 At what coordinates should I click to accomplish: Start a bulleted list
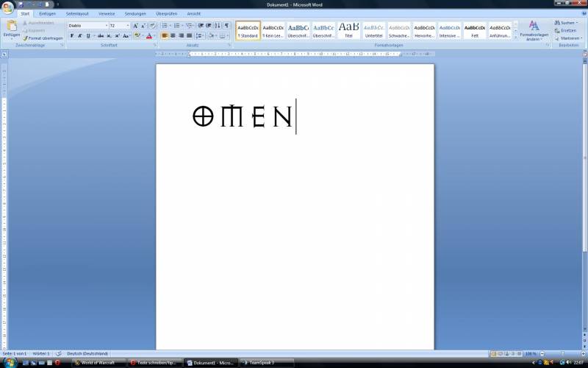pyautogui.click(x=165, y=26)
